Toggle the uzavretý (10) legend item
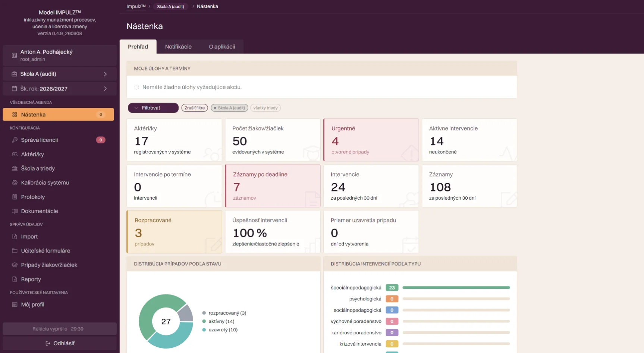 [x=220, y=330]
